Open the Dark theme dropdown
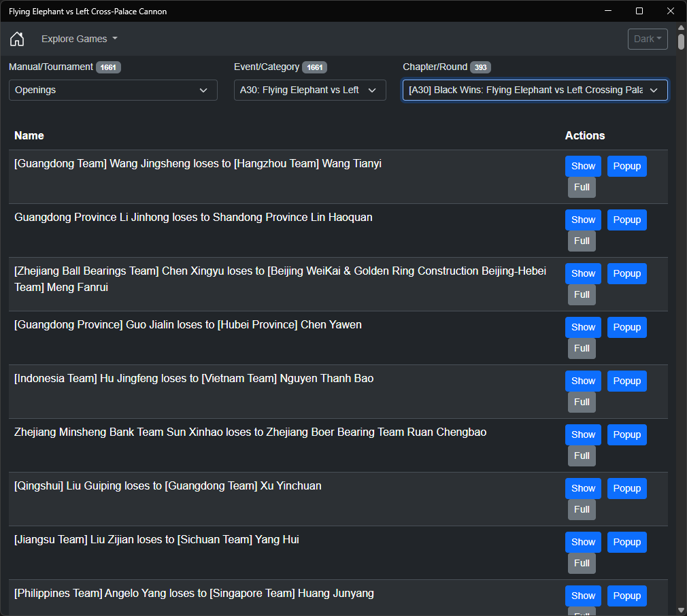Viewport: 687px width, 616px height. tap(648, 39)
